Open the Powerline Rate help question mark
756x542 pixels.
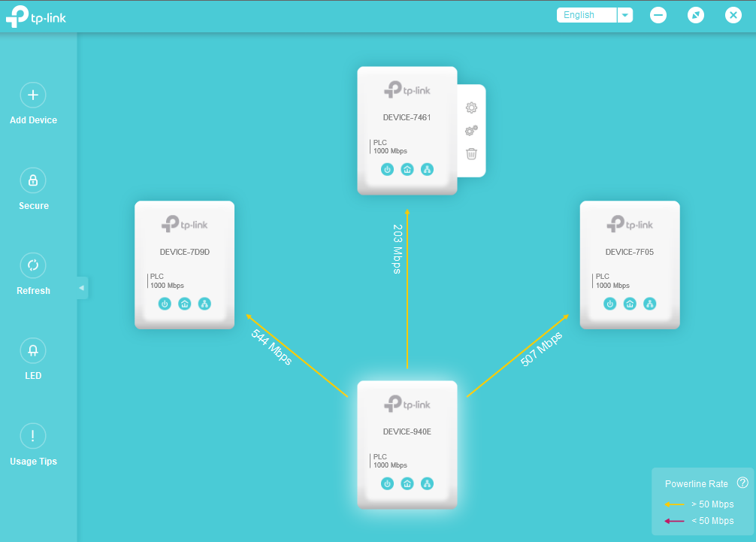tap(742, 483)
